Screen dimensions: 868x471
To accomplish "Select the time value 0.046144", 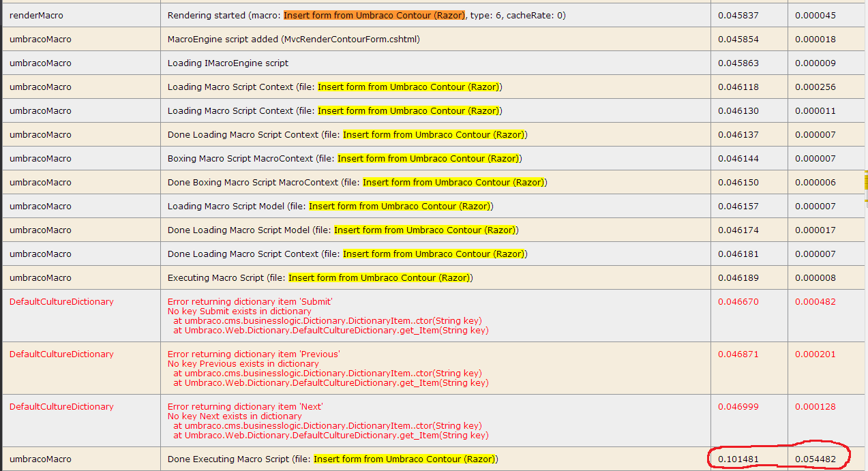I will coord(738,158).
